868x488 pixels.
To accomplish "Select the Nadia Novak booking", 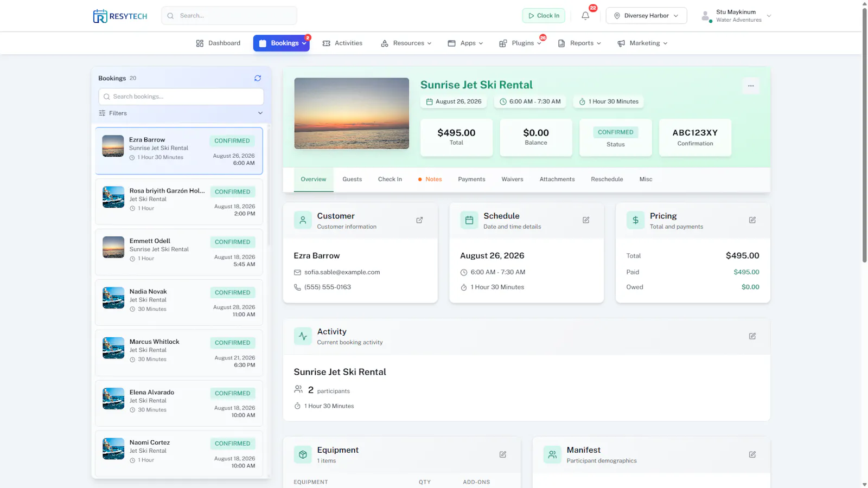I will (x=179, y=303).
